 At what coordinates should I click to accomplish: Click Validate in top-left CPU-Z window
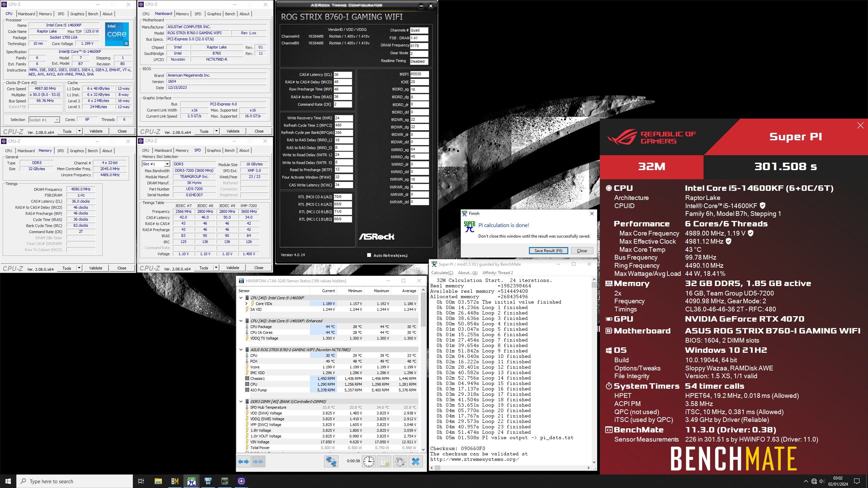96,131
